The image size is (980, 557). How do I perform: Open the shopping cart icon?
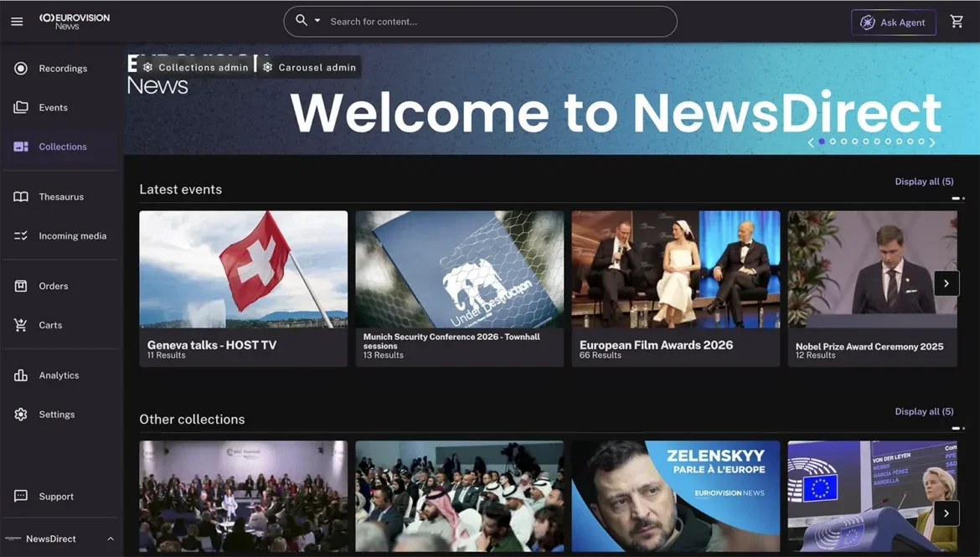(957, 21)
